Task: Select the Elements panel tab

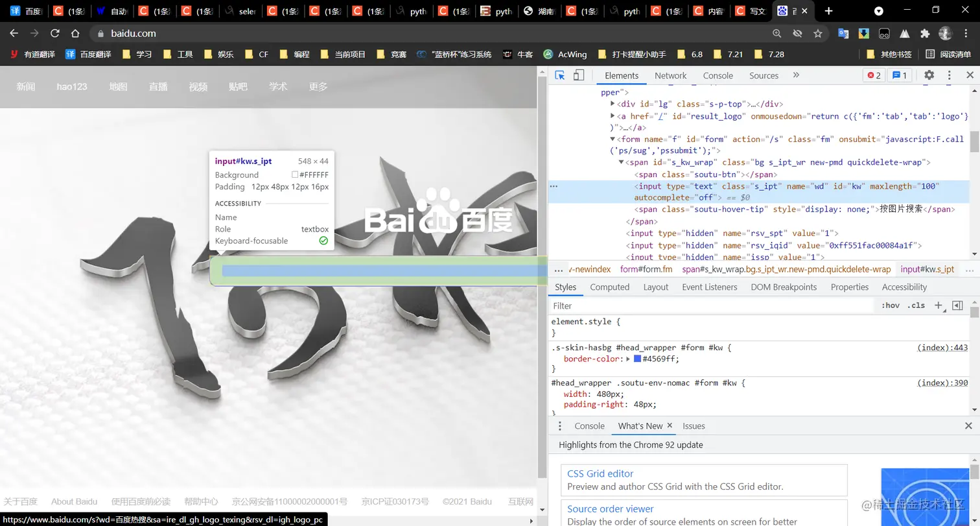Action: 622,75
